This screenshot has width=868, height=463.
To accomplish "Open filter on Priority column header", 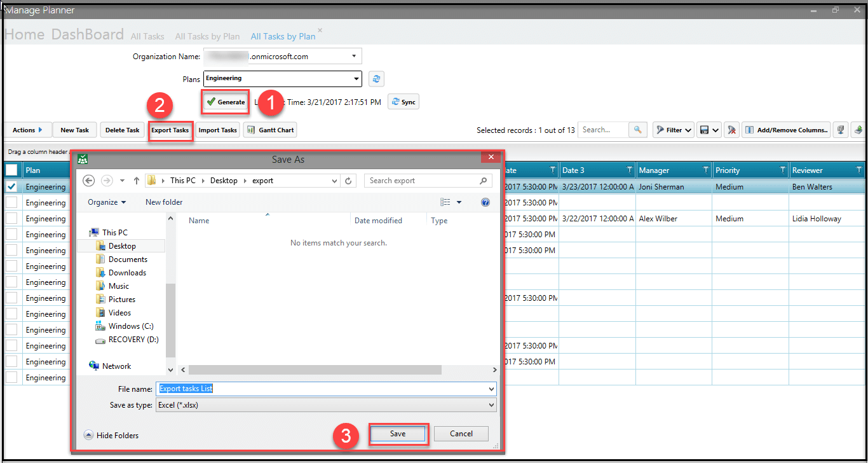I will click(x=783, y=170).
